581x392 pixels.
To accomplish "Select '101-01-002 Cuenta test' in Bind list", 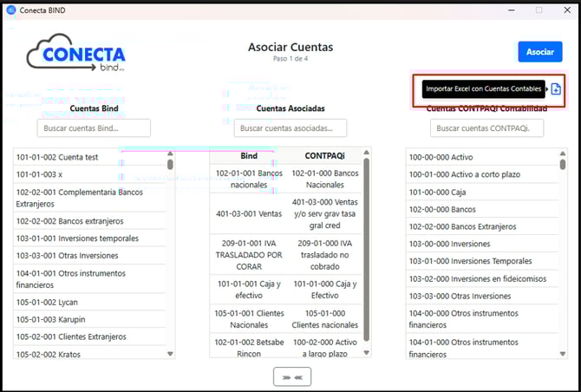I will pos(90,157).
